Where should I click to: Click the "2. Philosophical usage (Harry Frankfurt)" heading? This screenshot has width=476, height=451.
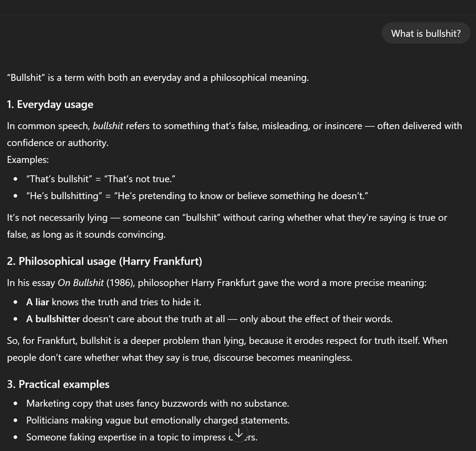104,261
